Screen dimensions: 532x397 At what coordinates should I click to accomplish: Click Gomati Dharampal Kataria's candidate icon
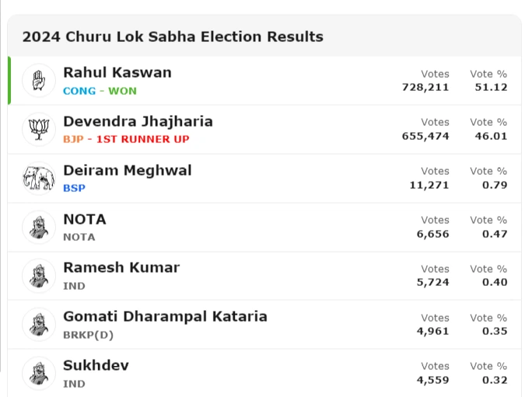[39, 324]
